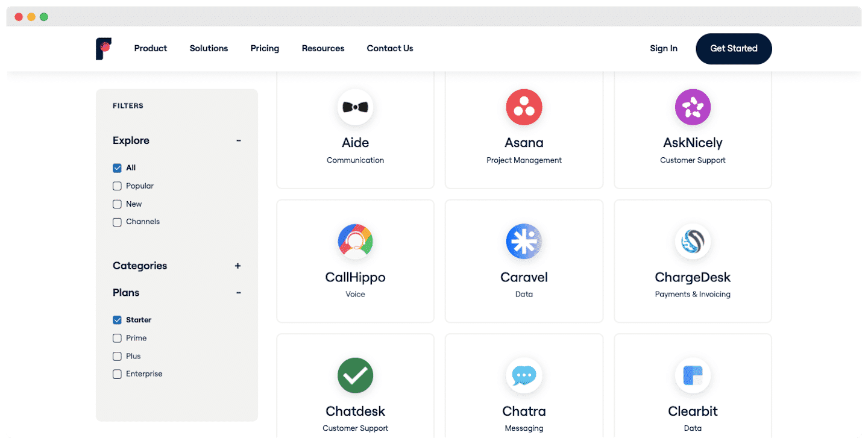The width and height of the screenshot is (868, 444).
Task: Check the Enterprise plan checkbox
Action: [x=117, y=374]
